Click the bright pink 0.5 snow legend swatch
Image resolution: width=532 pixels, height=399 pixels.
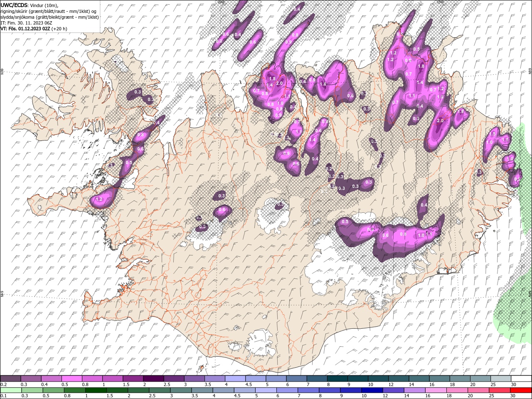tap(72, 379)
